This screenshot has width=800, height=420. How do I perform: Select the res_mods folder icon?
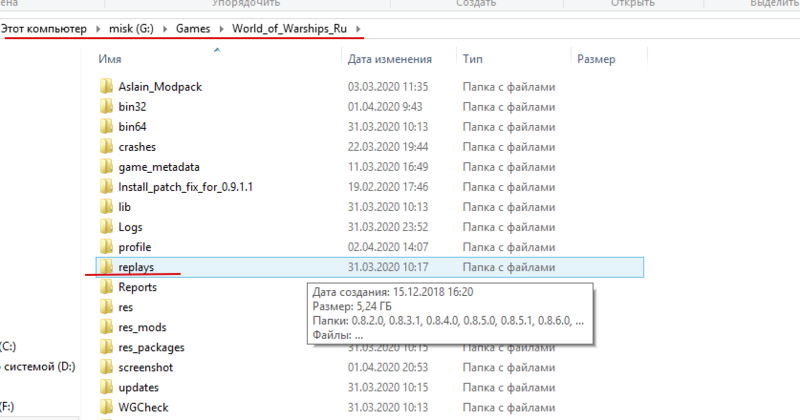pyautogui.click(x=106, y=327)
